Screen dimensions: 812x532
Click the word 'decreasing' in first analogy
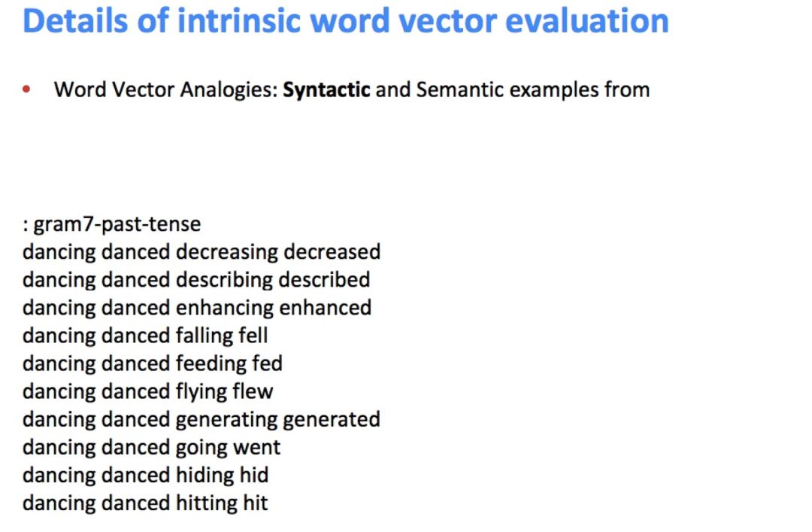coord(227,252)
